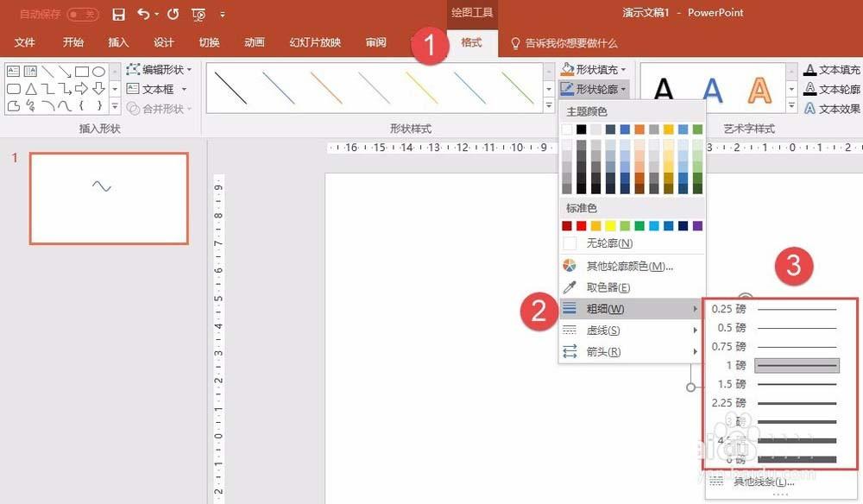Choose the 1 磅 line weight

point(777,365)
